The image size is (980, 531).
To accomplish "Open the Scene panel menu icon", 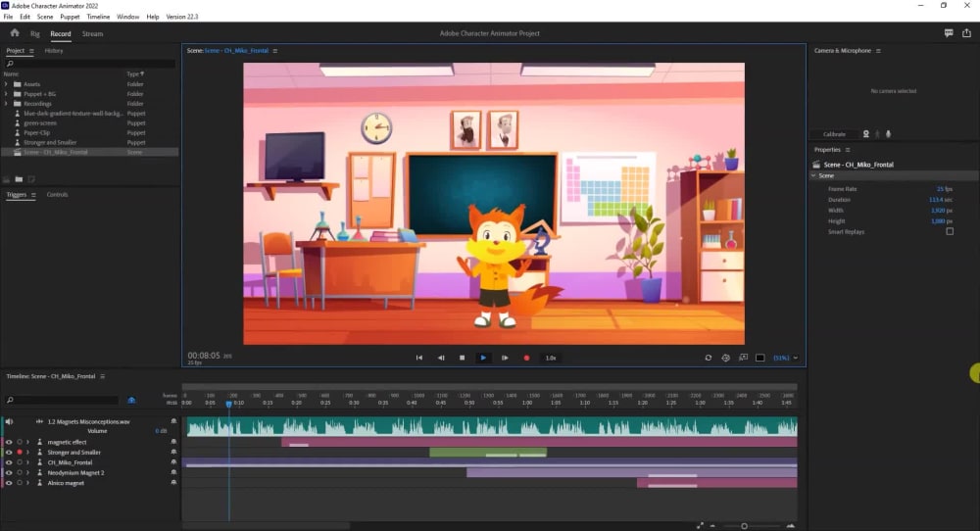I will click(275, 51).
